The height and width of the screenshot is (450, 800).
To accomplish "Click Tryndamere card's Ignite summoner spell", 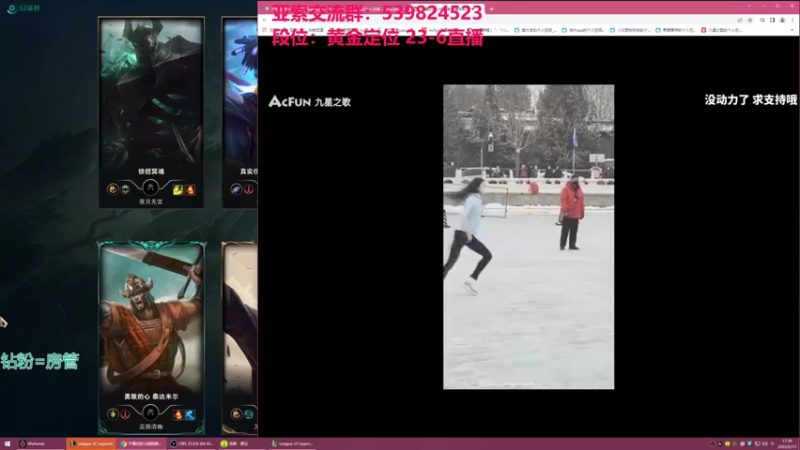I will [178, 415].
